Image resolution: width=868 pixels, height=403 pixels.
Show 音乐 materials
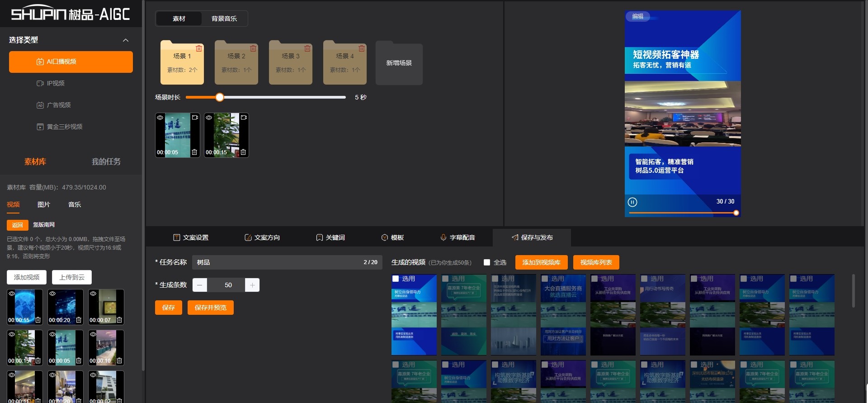pyautogui.click(x=75, y=204)
